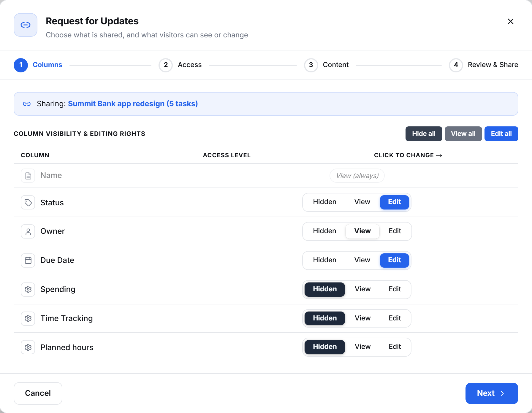Click the link icon in Sharing banner
The height and width of the screenshot is (413, 532).
tap(27, 104)
